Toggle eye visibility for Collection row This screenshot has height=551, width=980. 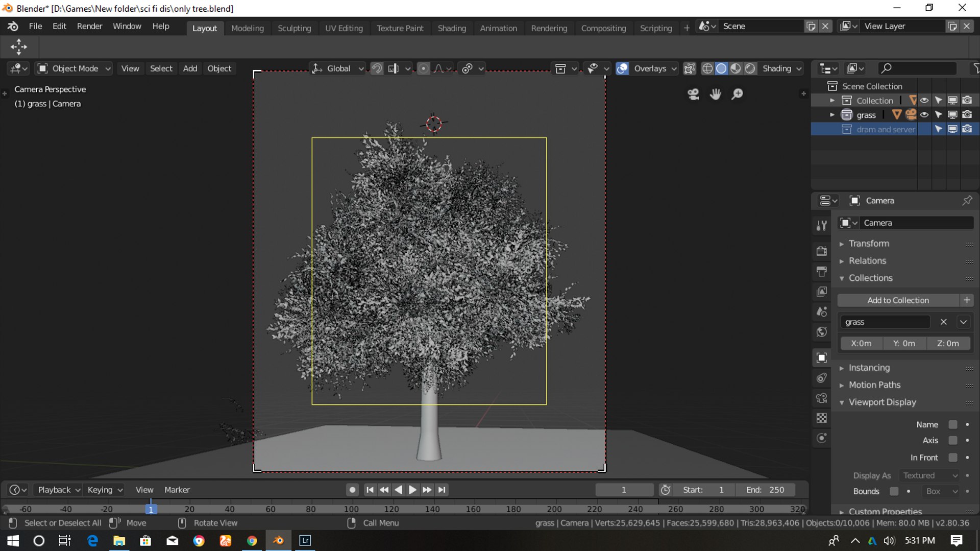pyautogui.click(x=924, y=101)
